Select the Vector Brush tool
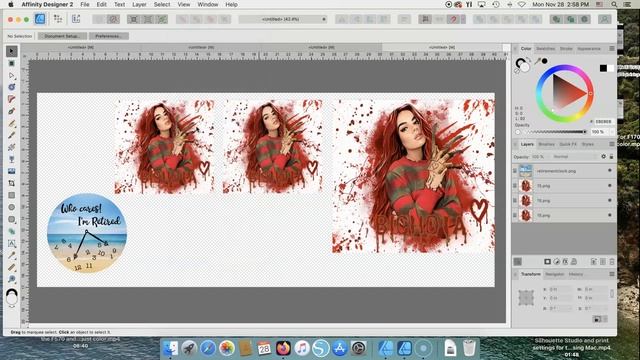Viewport: 640px width, 360px height. [x=11, y=135]
